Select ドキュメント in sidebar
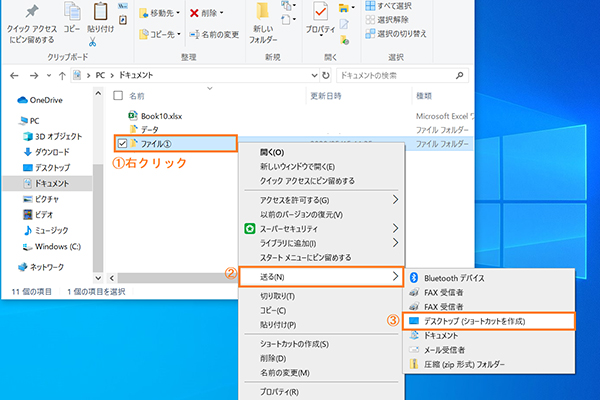The image size is (600, 400). [x=46, y=184]
